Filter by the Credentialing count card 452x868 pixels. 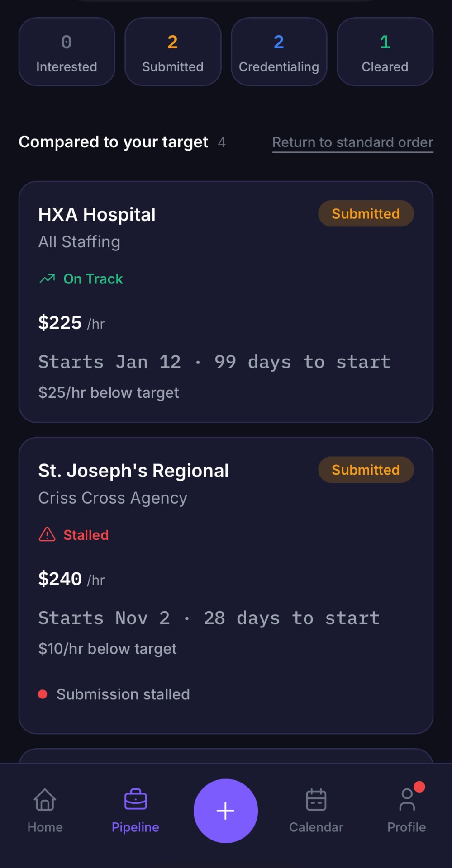pos(279,52)
